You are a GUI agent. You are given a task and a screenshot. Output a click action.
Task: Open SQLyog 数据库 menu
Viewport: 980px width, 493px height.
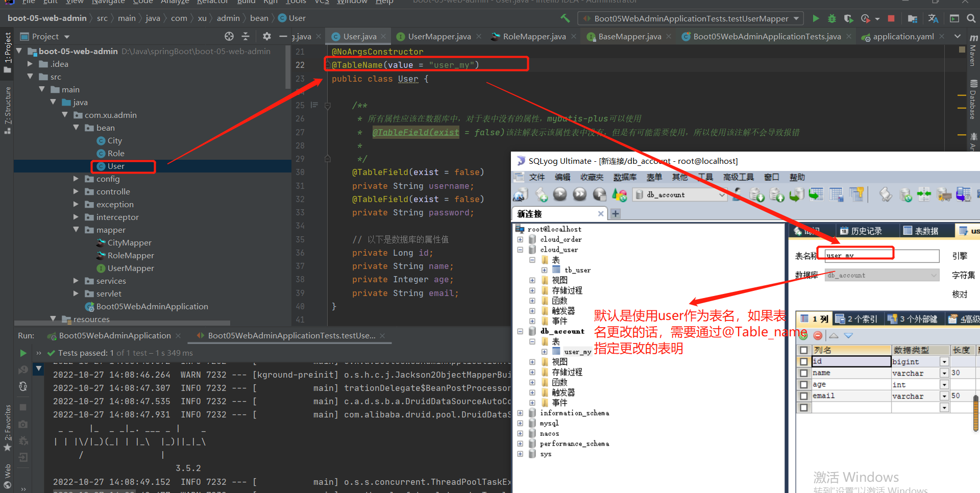pyautogui.click(x=625, y=177)
